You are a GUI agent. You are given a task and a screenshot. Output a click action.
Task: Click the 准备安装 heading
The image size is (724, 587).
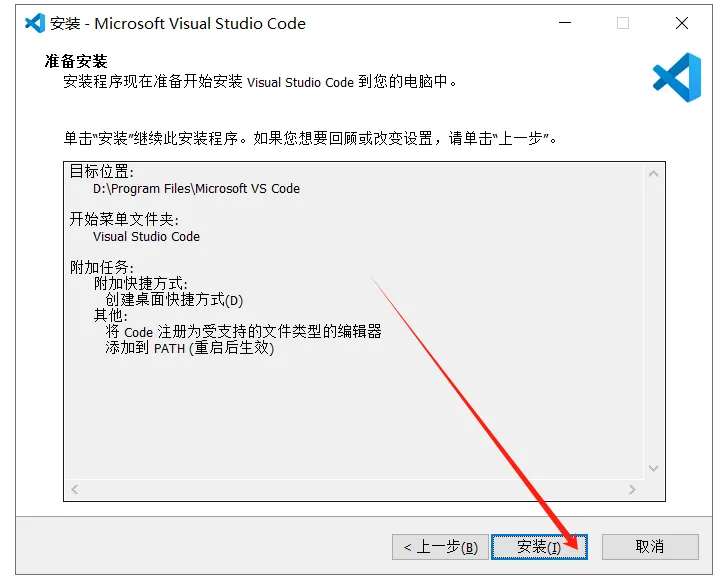(76, 61)
